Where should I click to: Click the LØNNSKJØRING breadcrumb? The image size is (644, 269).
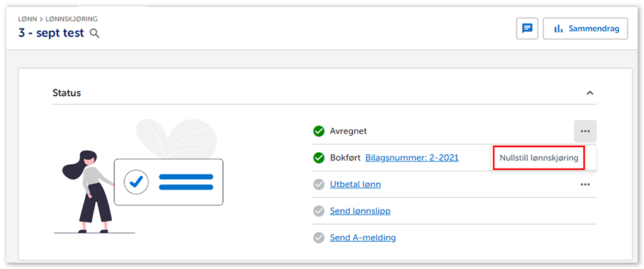(72, 20)
